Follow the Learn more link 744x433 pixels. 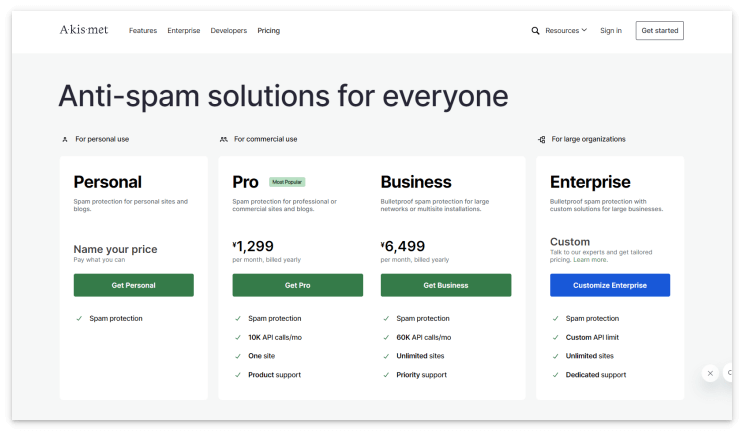(x=590, y=260)
